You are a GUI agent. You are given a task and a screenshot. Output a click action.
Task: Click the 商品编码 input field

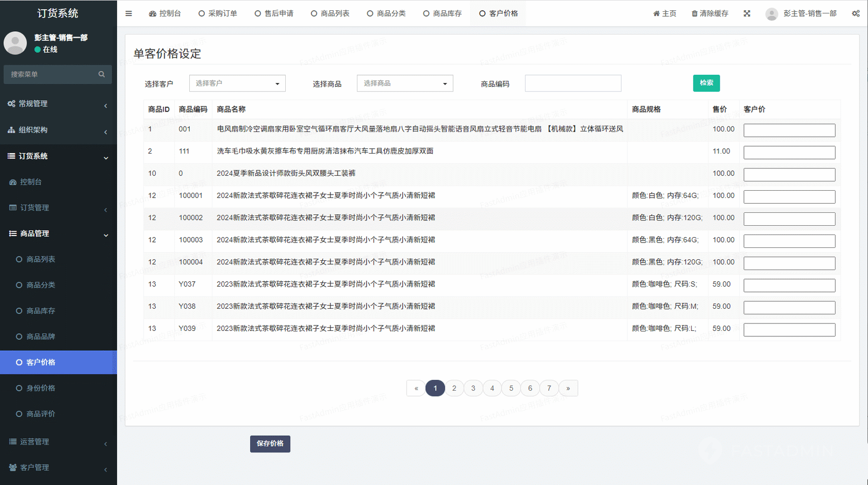coord(573,84)
